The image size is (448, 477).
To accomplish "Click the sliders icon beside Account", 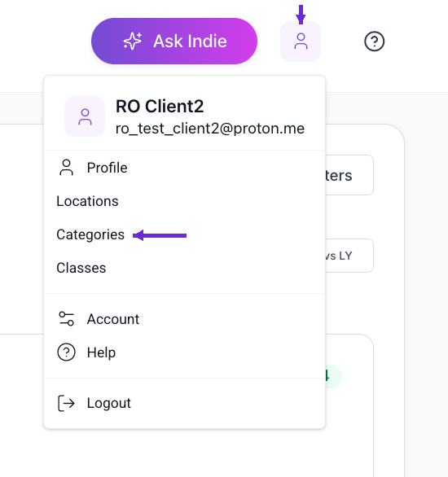I will pos(66,319).
